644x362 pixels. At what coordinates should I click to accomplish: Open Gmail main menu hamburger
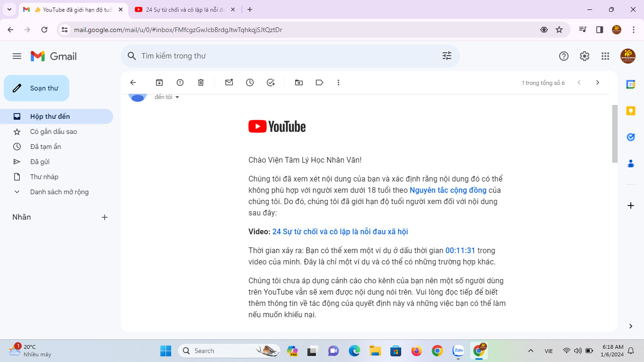(x=17, y=56)
